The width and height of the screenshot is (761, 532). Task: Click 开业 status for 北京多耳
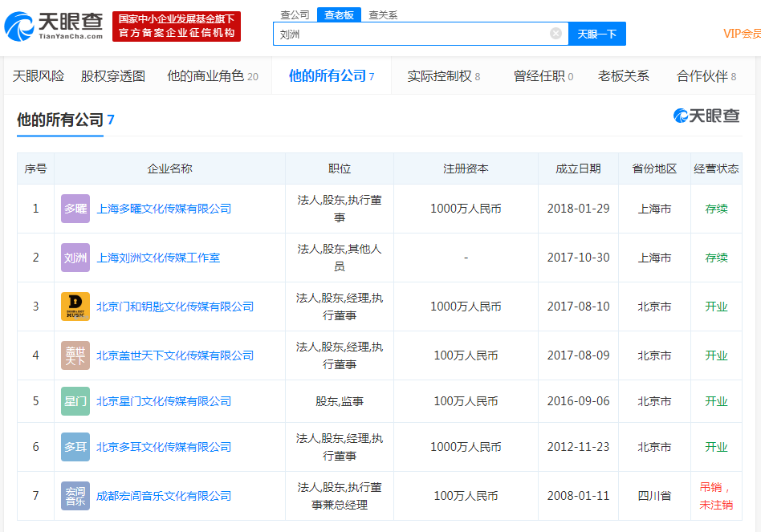716,447
